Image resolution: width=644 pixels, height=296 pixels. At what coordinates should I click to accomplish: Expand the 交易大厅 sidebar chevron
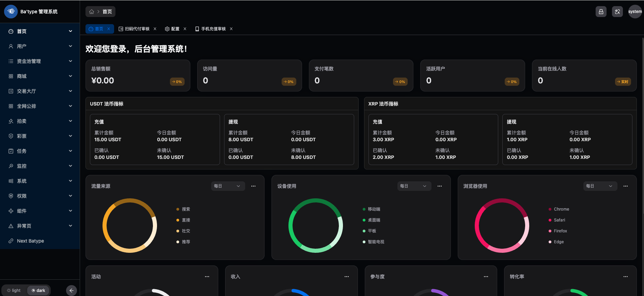(x=70, y=91)
